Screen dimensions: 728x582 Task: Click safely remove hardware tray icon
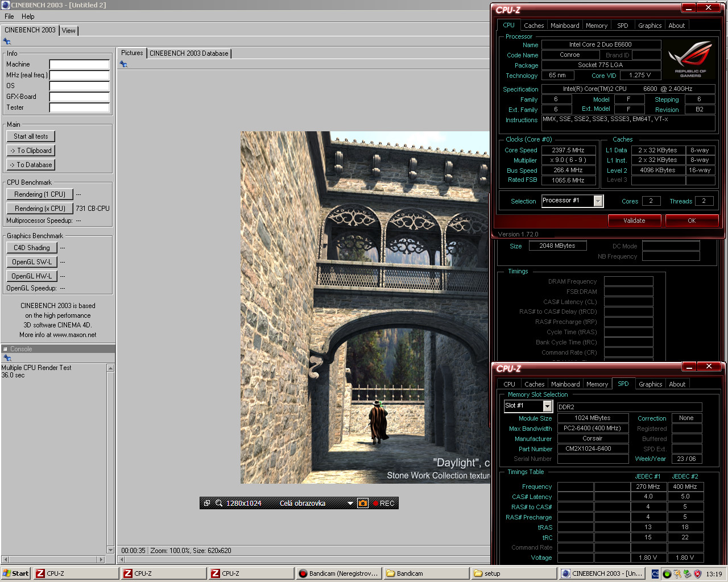(x=687, y=574)
